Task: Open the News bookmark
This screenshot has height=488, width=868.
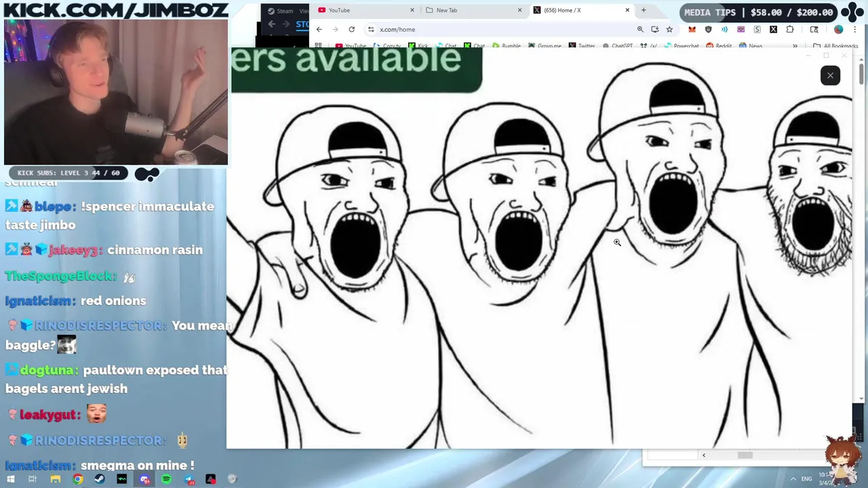Action: 751,46
